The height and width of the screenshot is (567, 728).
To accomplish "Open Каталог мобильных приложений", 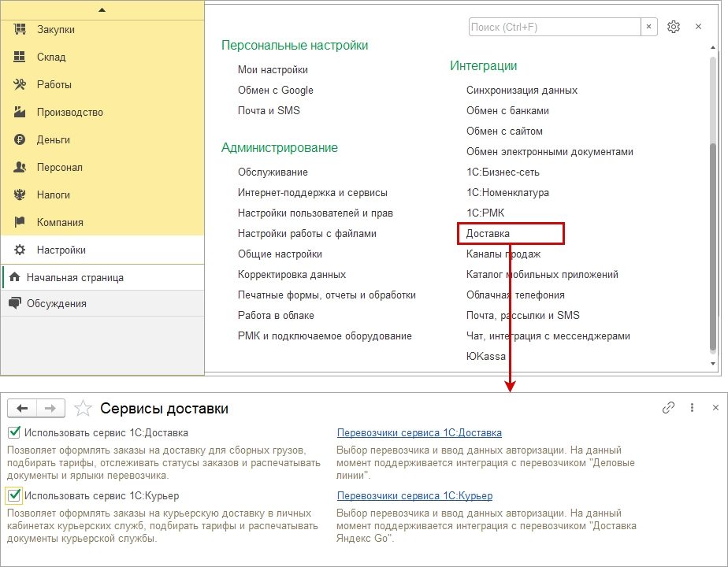I will tap(542, 274).
